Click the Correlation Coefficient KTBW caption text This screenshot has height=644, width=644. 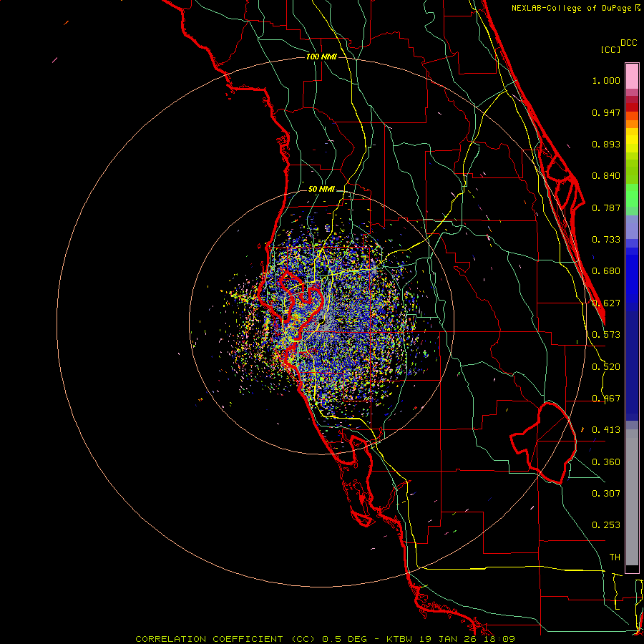(x=326, y=639)
